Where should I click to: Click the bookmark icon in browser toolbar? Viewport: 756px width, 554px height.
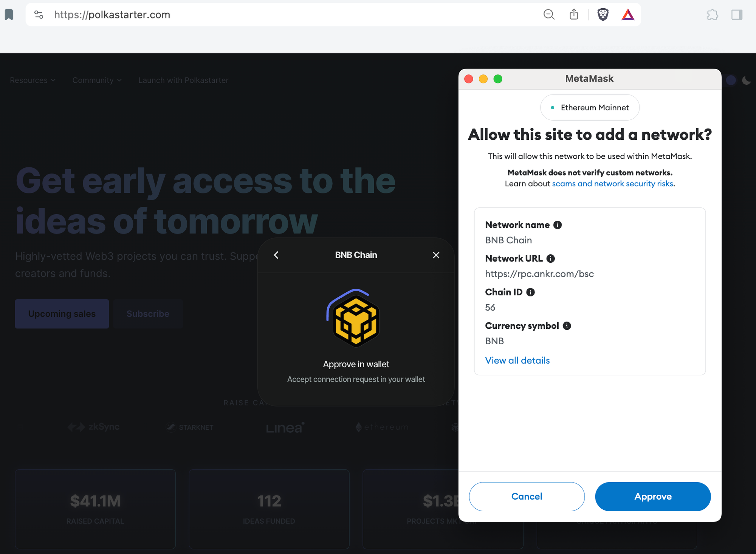click(10, 15)
